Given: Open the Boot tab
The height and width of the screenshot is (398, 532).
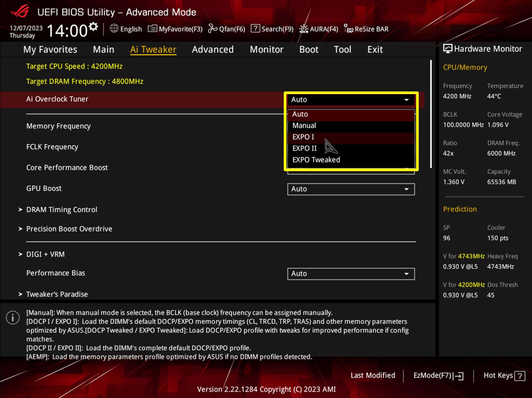Looking at the screenshot, I should pyautogui.click(x=309, y=49).
